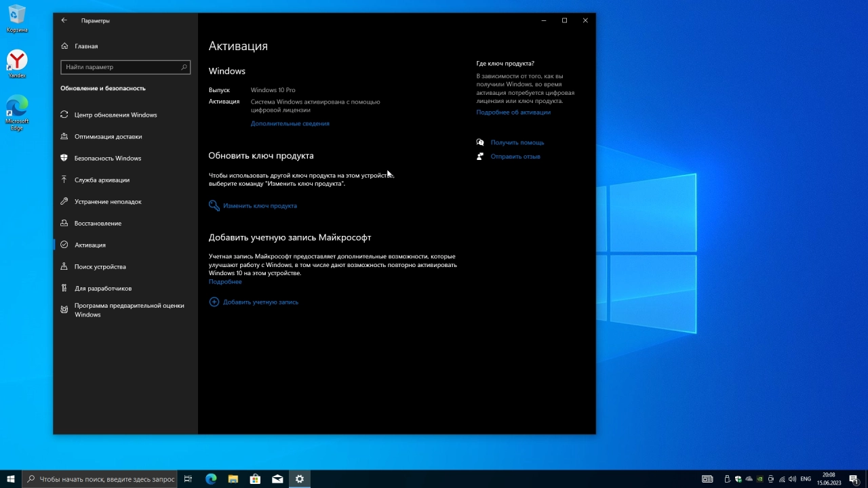Viewport: 868px width, 488px height.
Task: Open File Explorer from taskbar
Action: click(233, 479)
